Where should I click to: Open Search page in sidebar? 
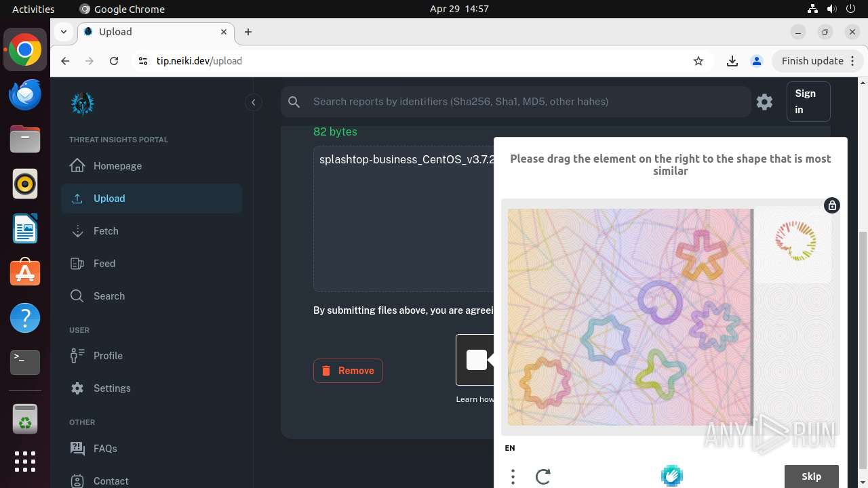coord(151,296)
